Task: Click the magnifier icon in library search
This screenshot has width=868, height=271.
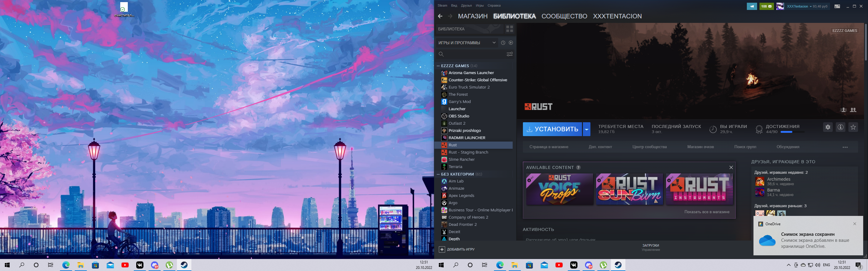Action: point(441,54)
